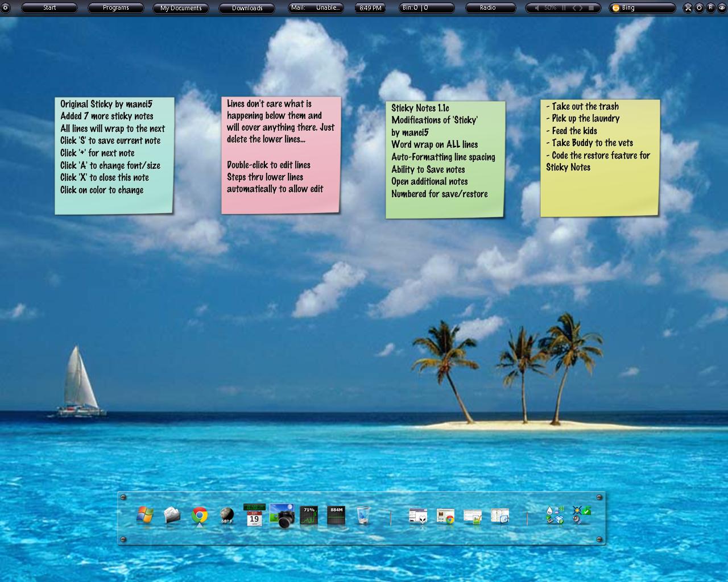The image size is (728, 582).
Task: Open the 884M memory meter in the dock
Action: tap(337, 514)
